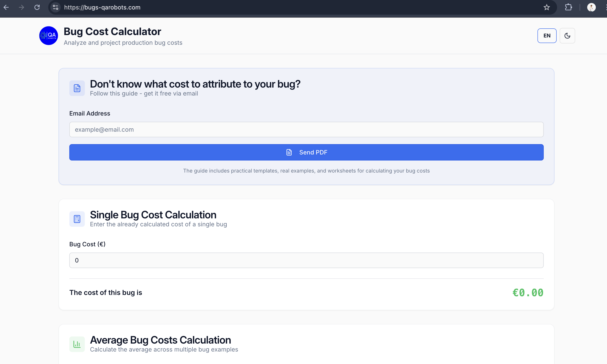The height and width of the screenshot is (364, 607).
Task: Click the browser back arrow
Action: pyautogui.click(x=6, y=7)
